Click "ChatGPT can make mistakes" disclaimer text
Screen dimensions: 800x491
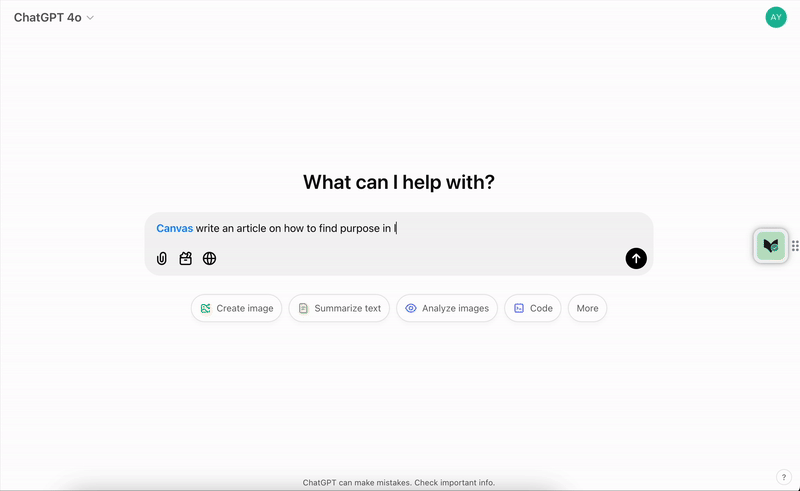click(398, 482)
